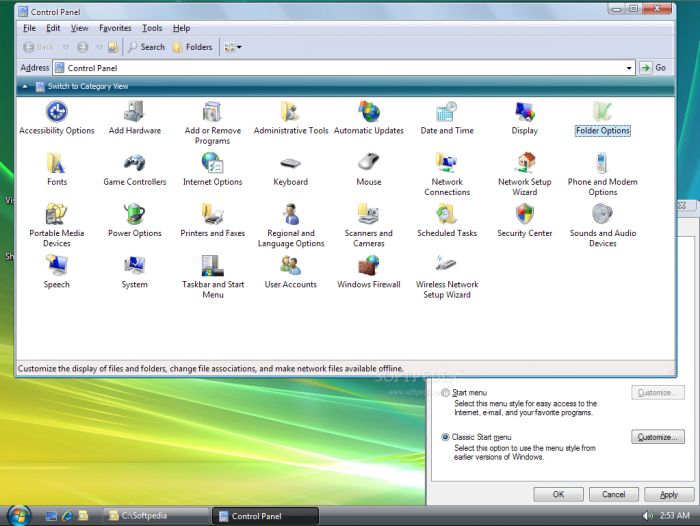Open Mouse settings icon
The image size is (700, 526).
(x=369, y=169)
